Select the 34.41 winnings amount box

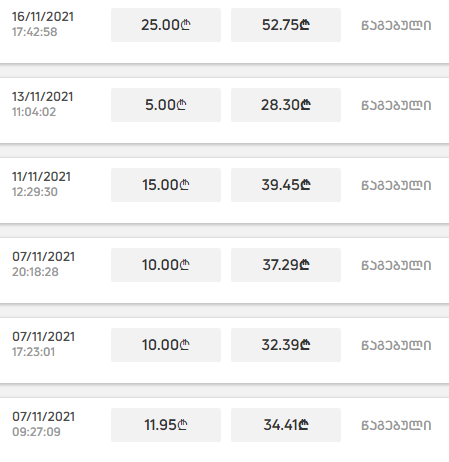click(x=286, y=425)
